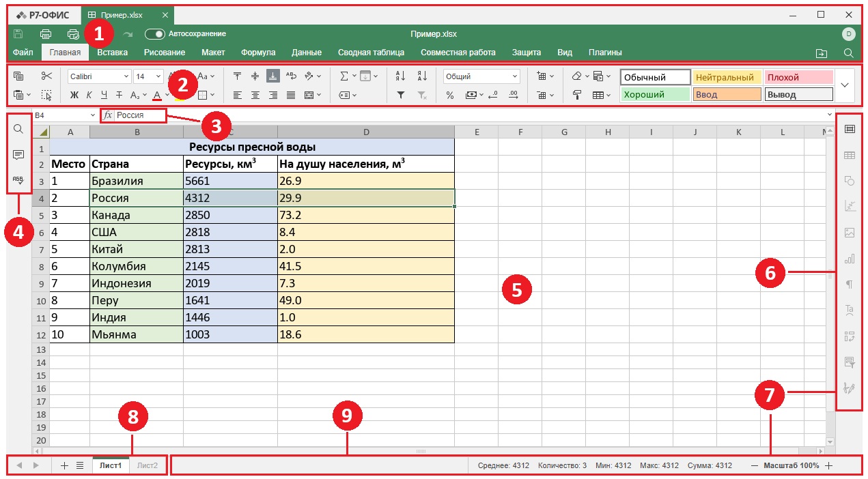Click the add sheet plus button
Screen dimensions: 868x479
pos(65,465)
